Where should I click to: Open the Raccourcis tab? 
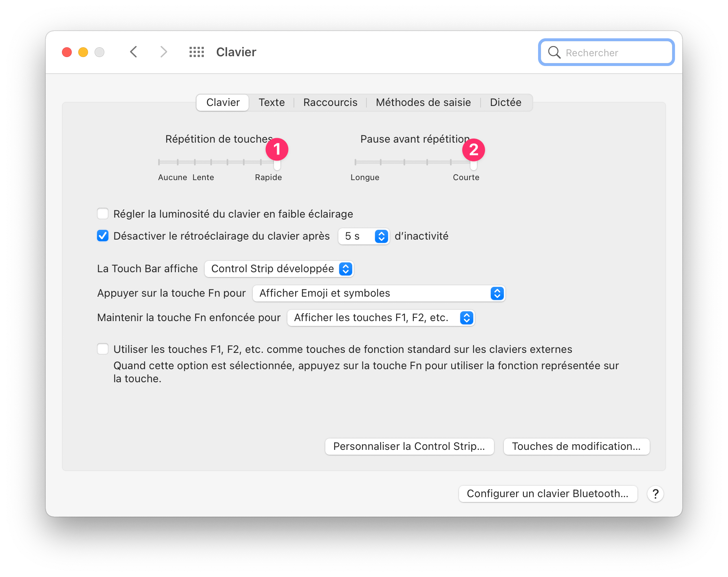330,103
